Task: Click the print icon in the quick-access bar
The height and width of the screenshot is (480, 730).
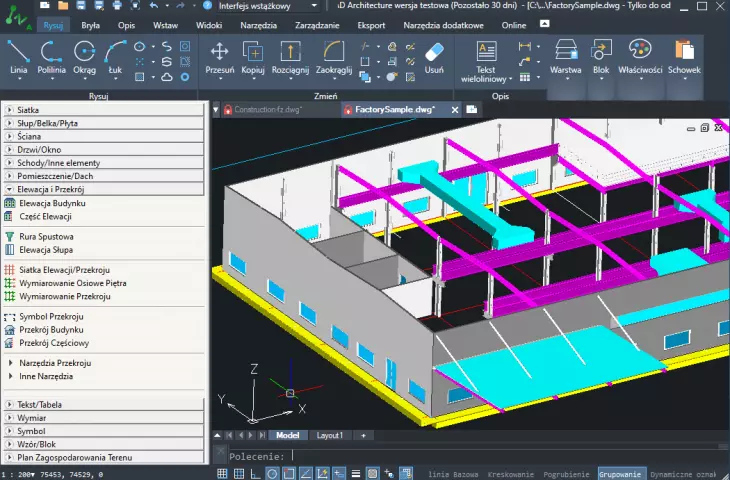Action: [117, 6]
